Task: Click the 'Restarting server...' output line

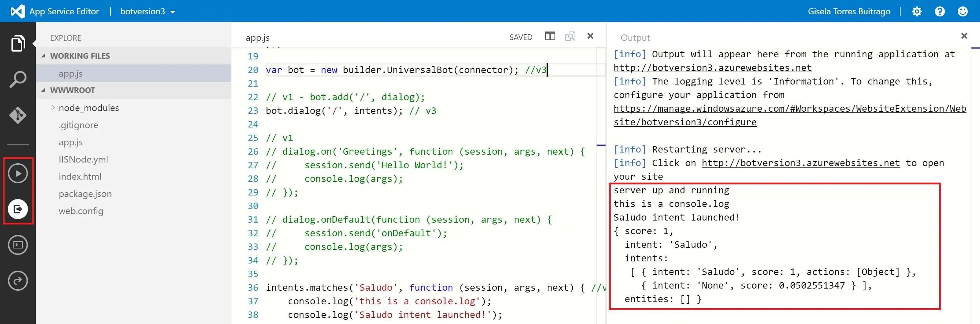Action: click(x=688, y=149)
